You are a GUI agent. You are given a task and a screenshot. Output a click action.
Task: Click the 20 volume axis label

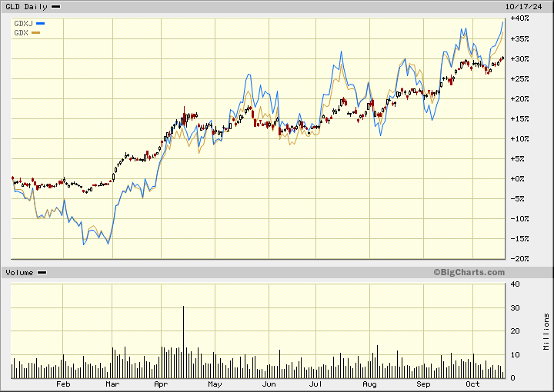[x=515, y=331]
